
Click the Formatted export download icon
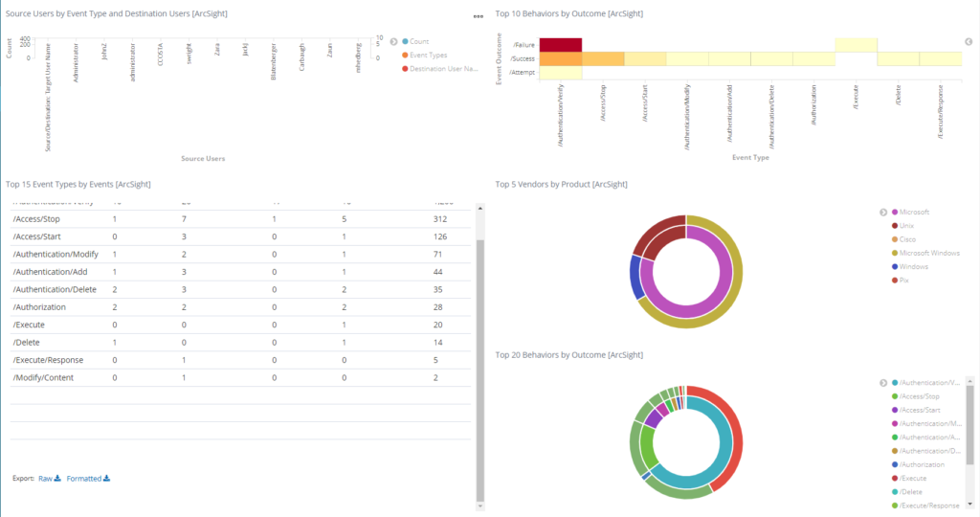[107, 479]
